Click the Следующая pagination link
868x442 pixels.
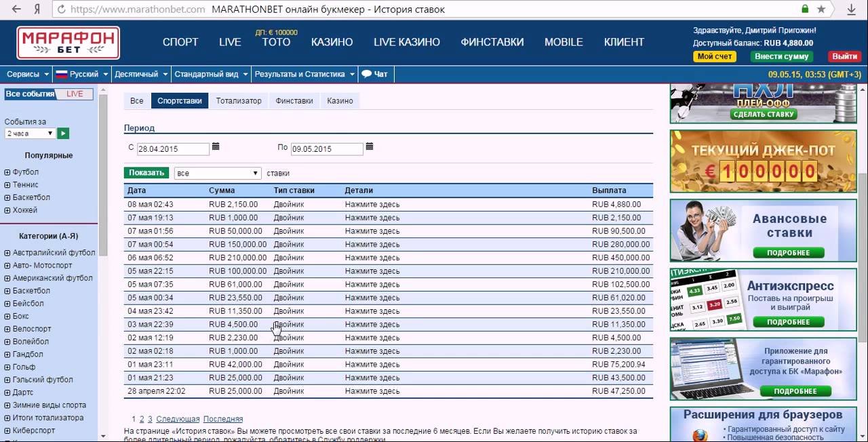tap(178, 420)
